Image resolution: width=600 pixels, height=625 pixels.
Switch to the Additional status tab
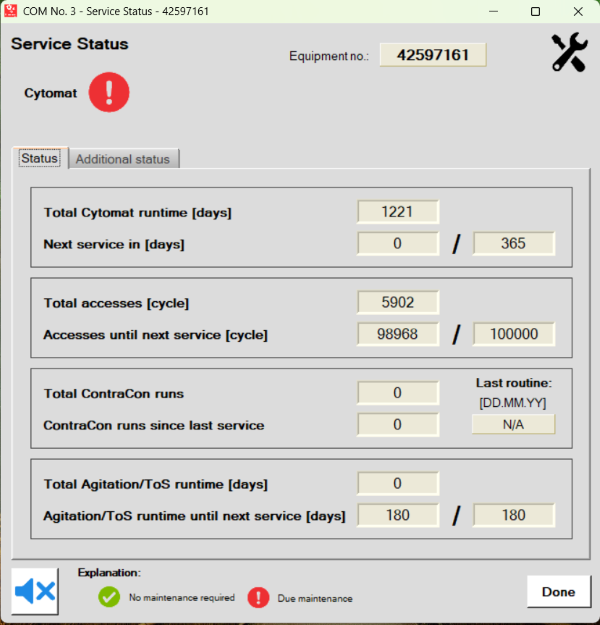(123, 159)
